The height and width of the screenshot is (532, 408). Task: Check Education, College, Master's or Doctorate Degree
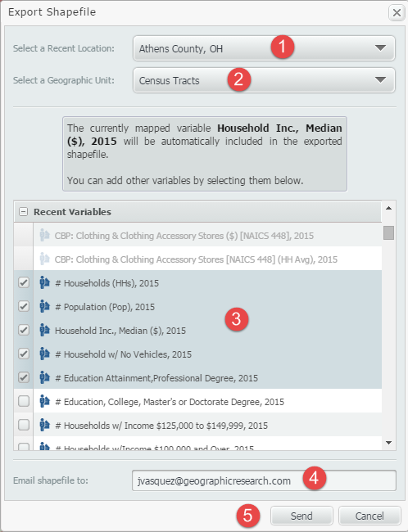[x=24, y=401]
